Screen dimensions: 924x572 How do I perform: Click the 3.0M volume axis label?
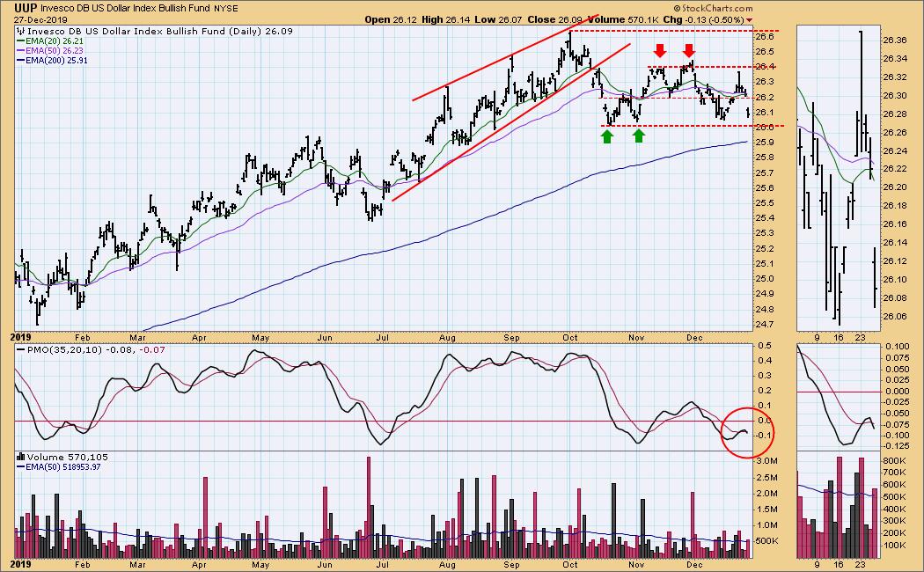tap(766, 460)
